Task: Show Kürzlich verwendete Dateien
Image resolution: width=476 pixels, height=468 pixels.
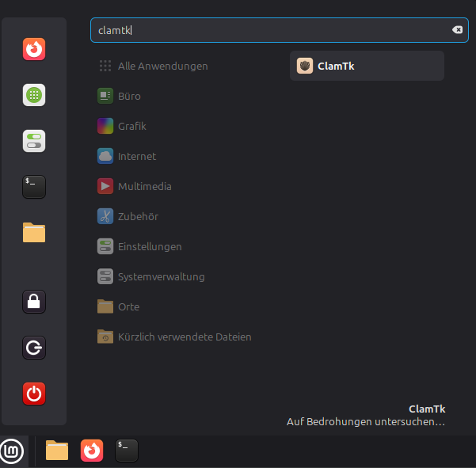Action: click(x=184, y=337)
